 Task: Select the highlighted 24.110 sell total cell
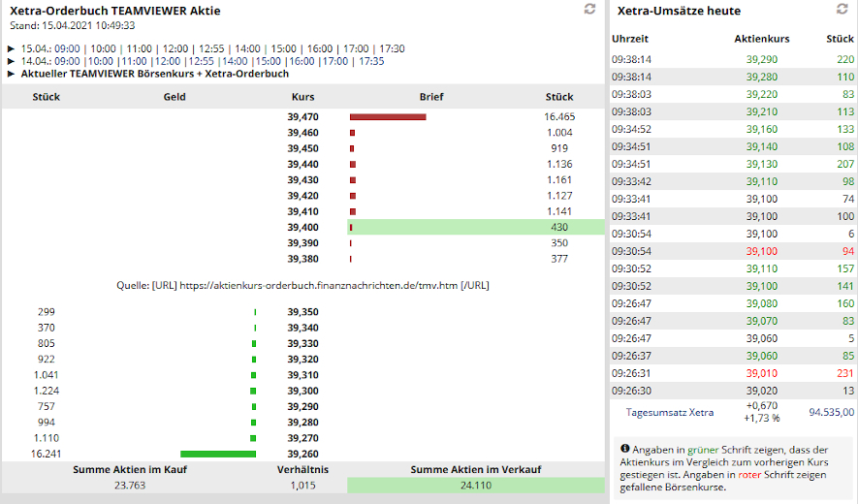pyautogui.click(x=475, y=485)
